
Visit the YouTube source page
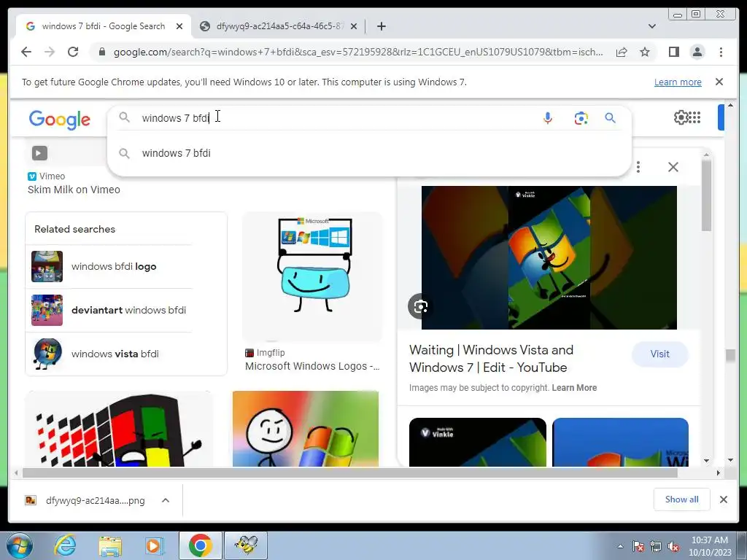[x=659, y=354]
